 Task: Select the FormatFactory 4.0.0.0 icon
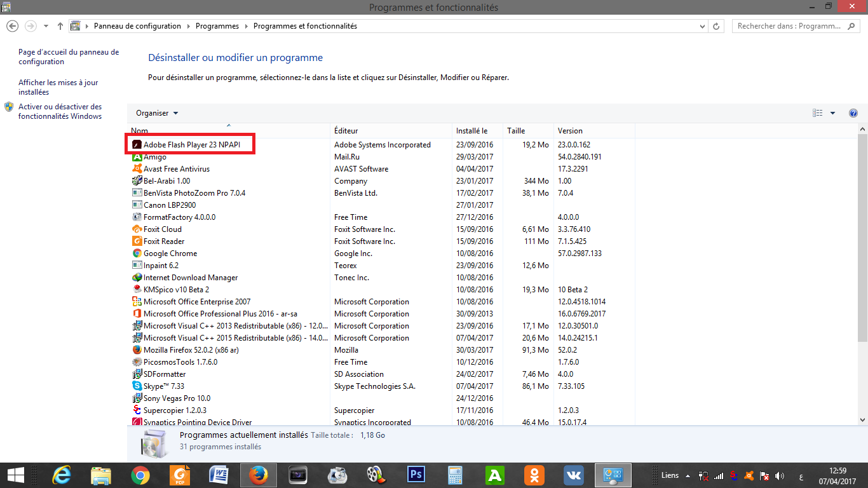137,217
